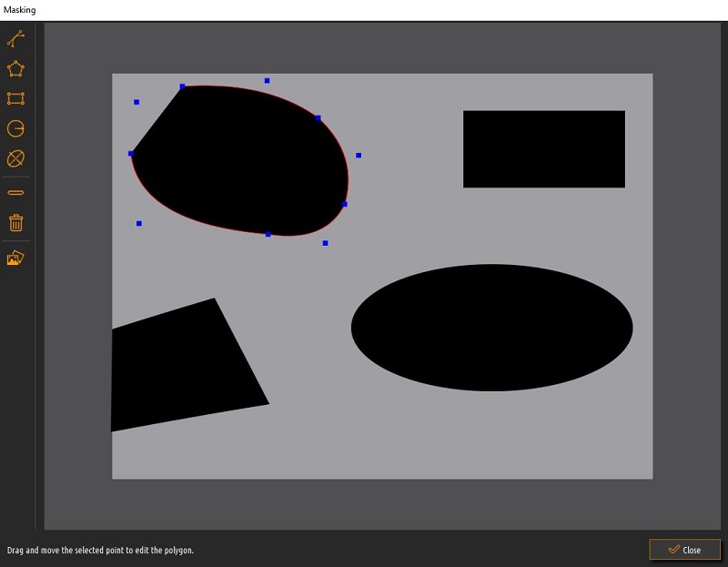Click the 'Masking' window title
This screenshot has height=567, width=728.
pyautogui.click(x=19, y=10)
